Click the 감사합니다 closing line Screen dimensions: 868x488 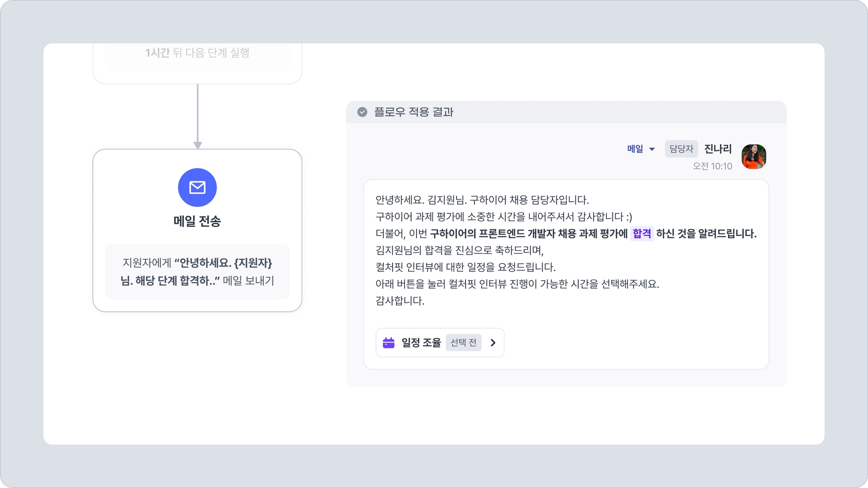pos(400,301)
